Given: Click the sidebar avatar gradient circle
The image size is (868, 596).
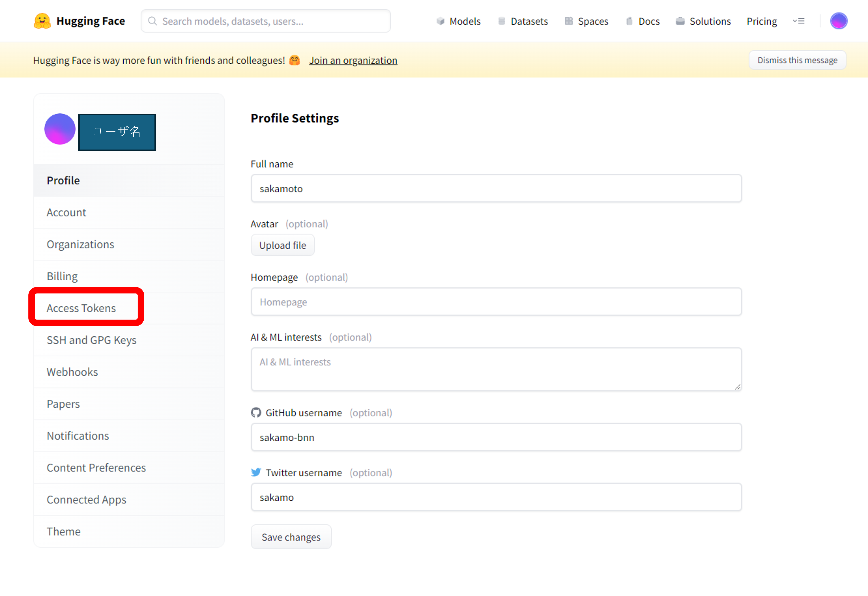Looking at the screenshot, I should (x=60, y=129).
